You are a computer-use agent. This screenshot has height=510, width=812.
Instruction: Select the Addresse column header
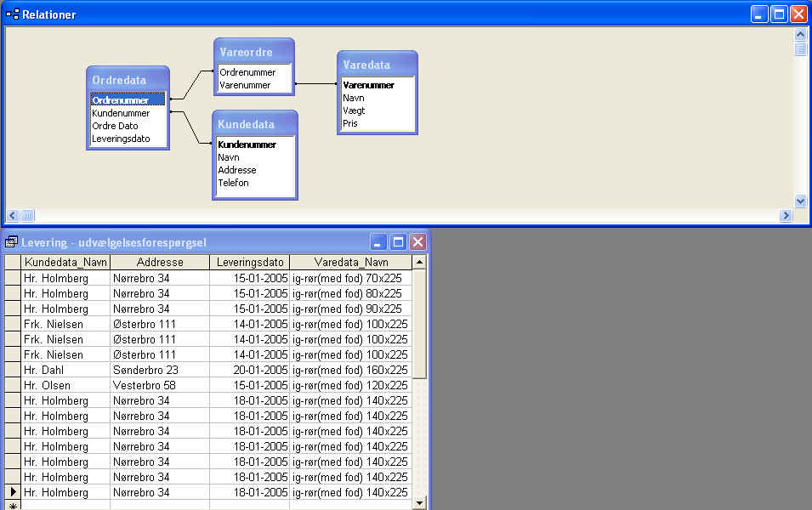click(x=159, y=263)
